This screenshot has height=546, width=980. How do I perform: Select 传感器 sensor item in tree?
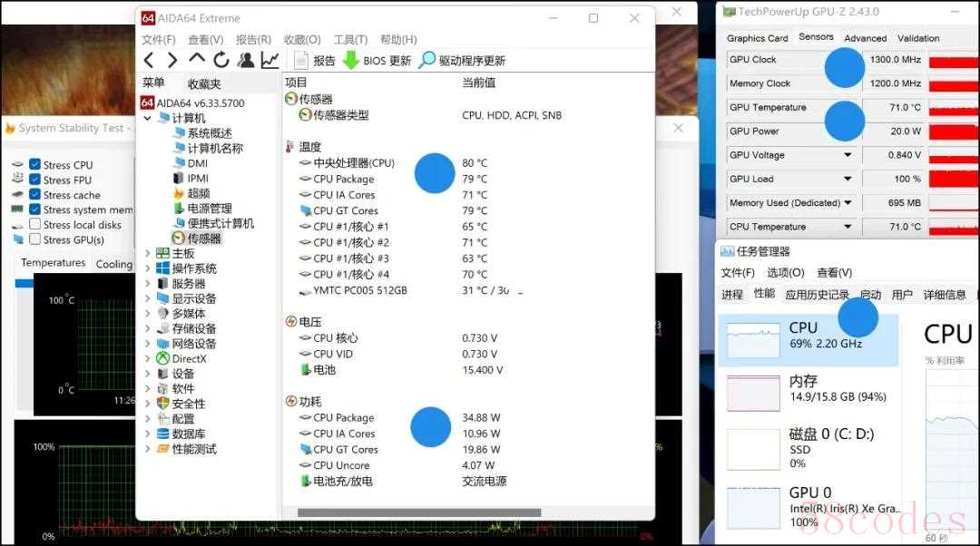pyautogui.click(x=197, y=239)
